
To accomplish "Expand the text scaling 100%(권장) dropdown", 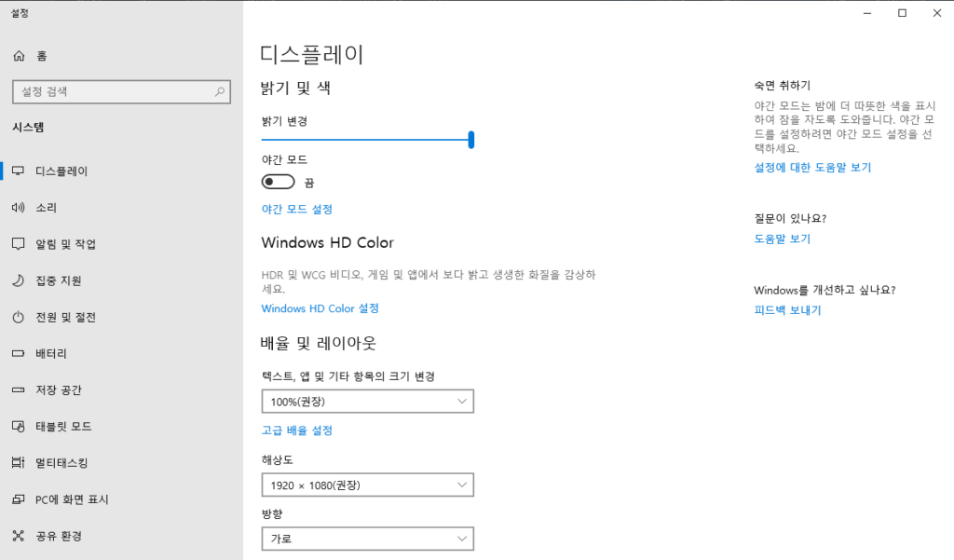I will [x=367, y=401].
